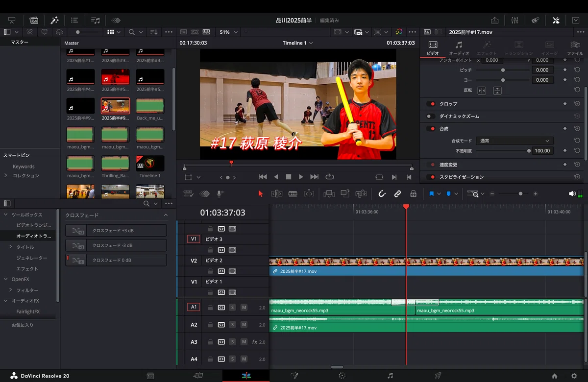This screenshot has width=588, height=382.
Task: Disable the Crop section toggle
Action: point(431,104)
